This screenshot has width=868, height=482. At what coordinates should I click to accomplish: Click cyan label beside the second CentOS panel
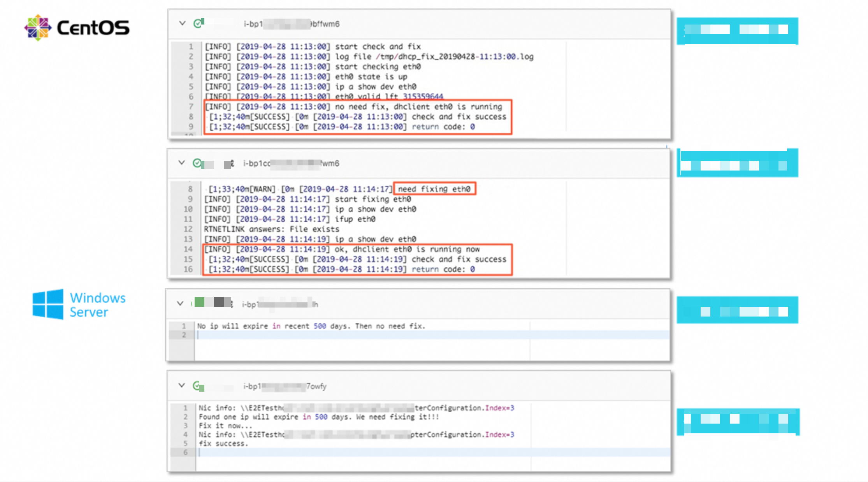[x=737, y=163]
